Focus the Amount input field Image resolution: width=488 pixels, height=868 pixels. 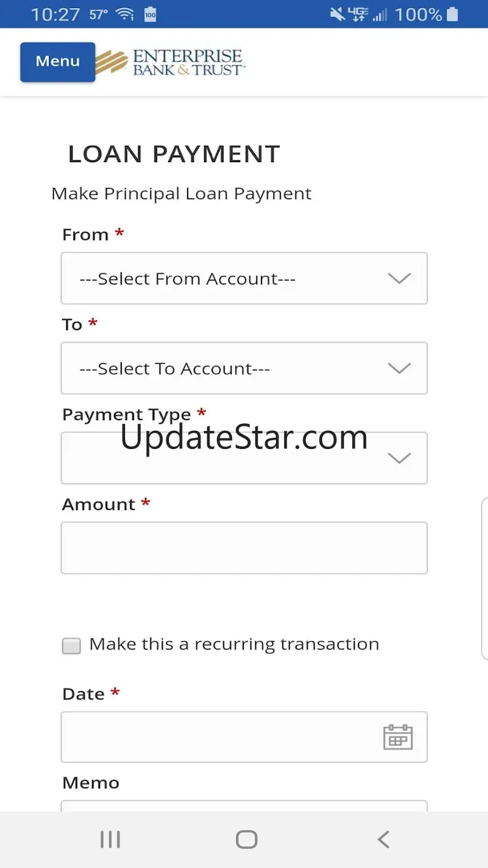(244, 548)
